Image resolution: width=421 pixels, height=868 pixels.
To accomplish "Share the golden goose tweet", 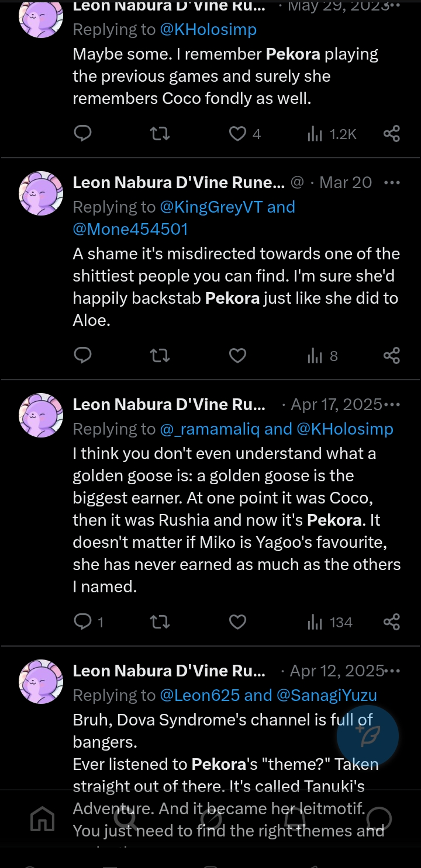I will [391, 622].
